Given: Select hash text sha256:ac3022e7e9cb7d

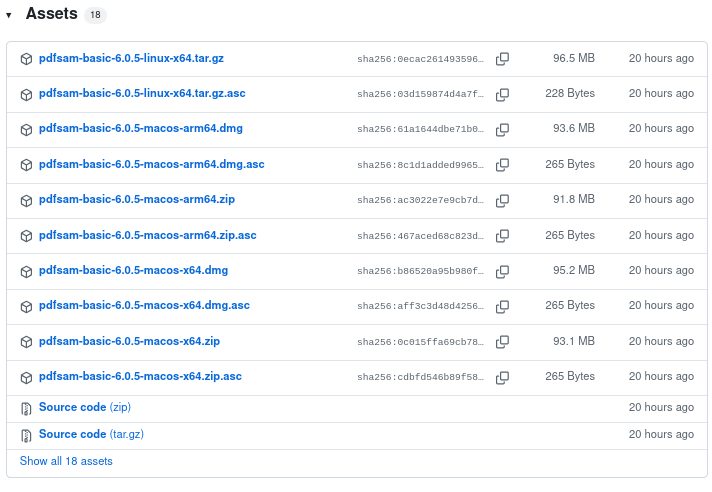Looking at the screenshot, I should pos(420,200).
